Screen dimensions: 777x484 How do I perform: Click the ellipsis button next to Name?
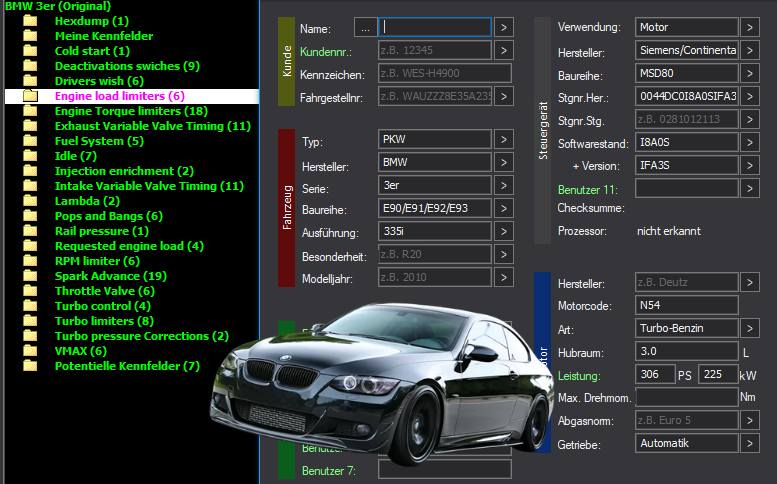pos(365,27)
